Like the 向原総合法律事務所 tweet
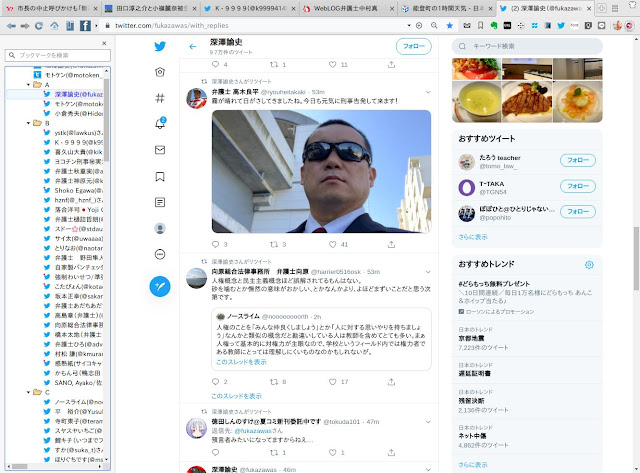Screen dimensions: 640x473 coord(333,382)
